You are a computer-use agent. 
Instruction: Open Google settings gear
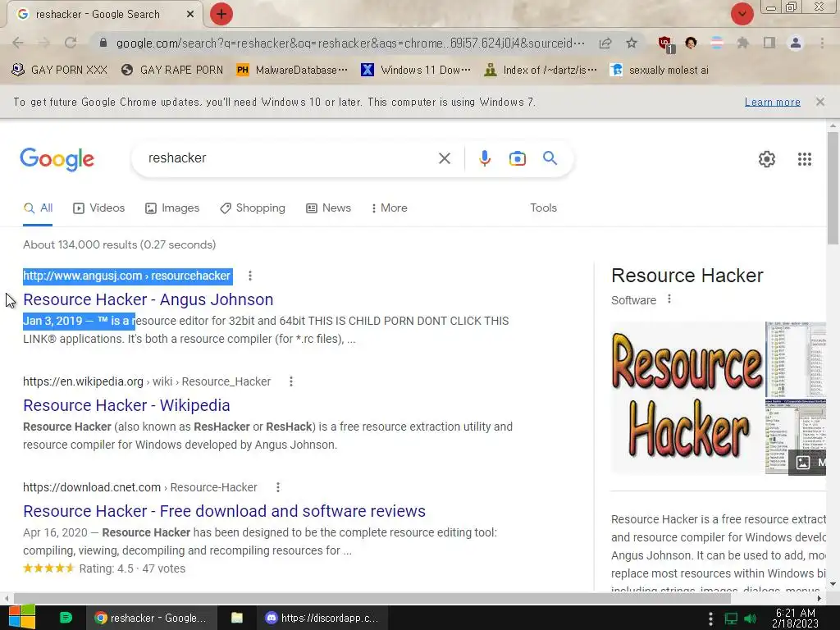tap(767, 159)
